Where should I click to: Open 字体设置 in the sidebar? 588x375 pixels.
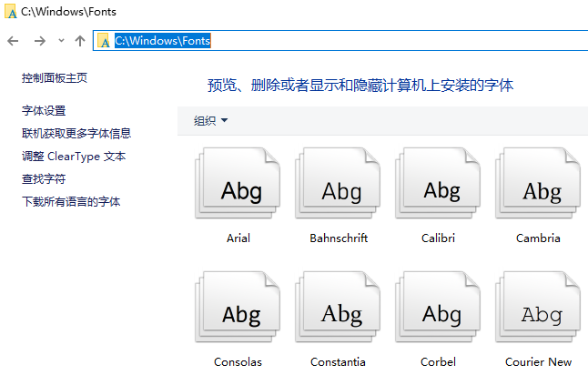[44, 111]
